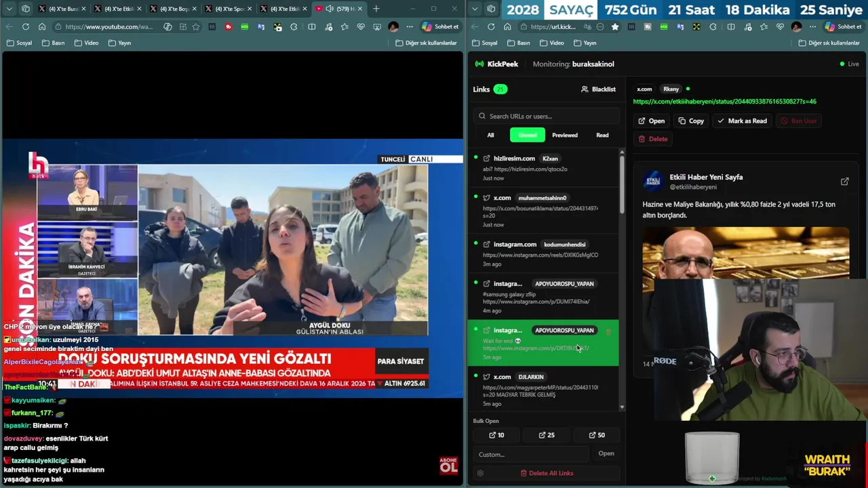
Task: Reload the KickPeek browser page
Action: pos(491,26)
